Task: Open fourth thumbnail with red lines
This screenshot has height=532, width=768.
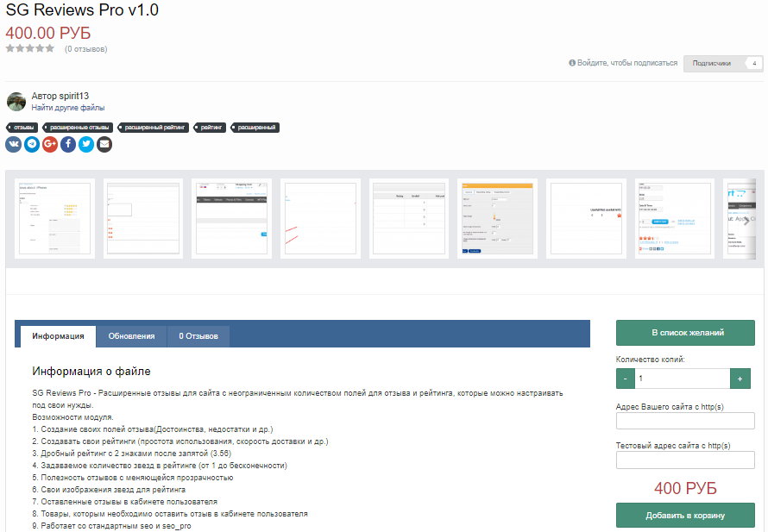Action: (x=320, y=218)
